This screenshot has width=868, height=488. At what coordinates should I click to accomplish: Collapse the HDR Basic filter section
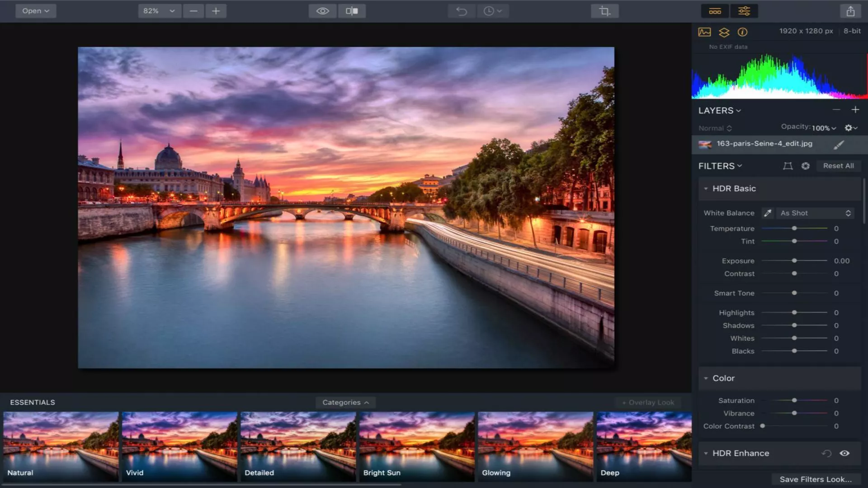tap(706, 189)
